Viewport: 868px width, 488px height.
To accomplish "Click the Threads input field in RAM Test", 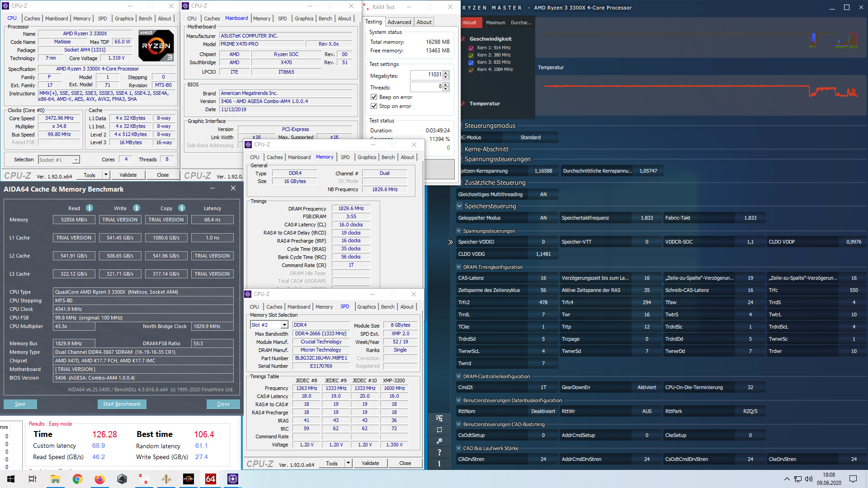I will (x=426, y=87).
